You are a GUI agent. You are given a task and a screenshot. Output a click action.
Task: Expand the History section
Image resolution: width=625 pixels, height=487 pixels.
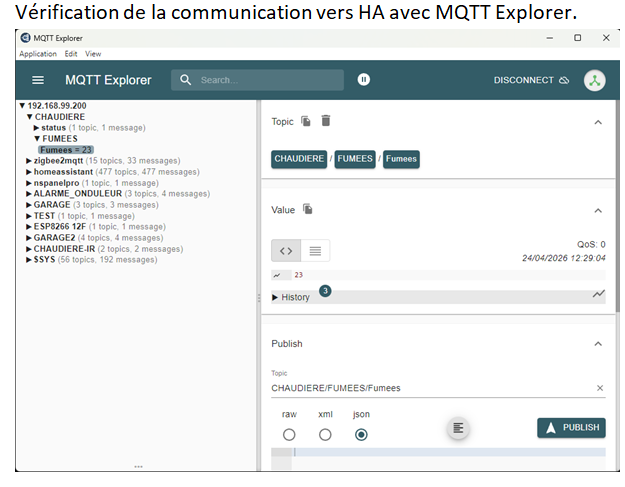click(275, 297)
